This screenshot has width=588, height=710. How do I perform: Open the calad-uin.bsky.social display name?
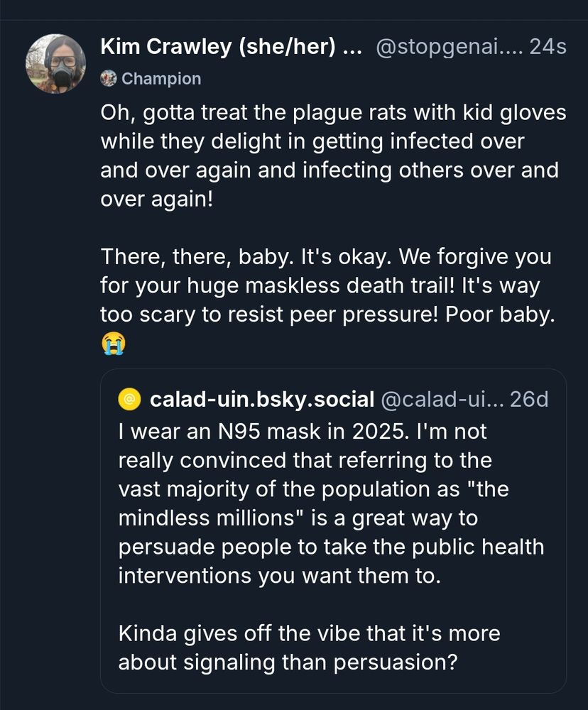[262, 400]
